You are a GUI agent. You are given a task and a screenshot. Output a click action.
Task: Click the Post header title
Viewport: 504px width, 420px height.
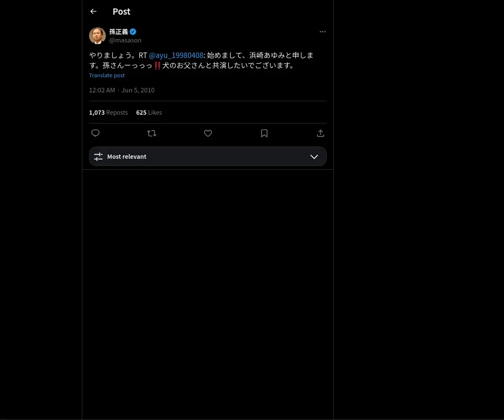pos(121,12)
